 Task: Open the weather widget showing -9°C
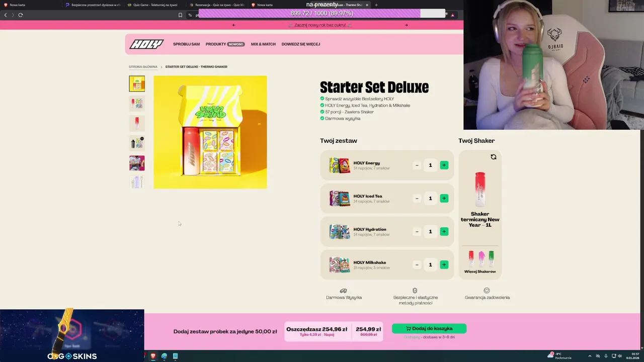[x=560, y=356]
